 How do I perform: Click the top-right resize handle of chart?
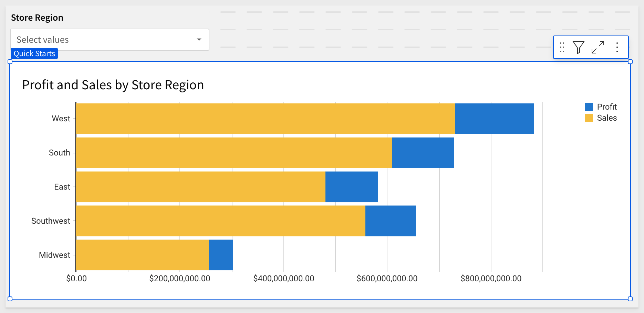630,62
